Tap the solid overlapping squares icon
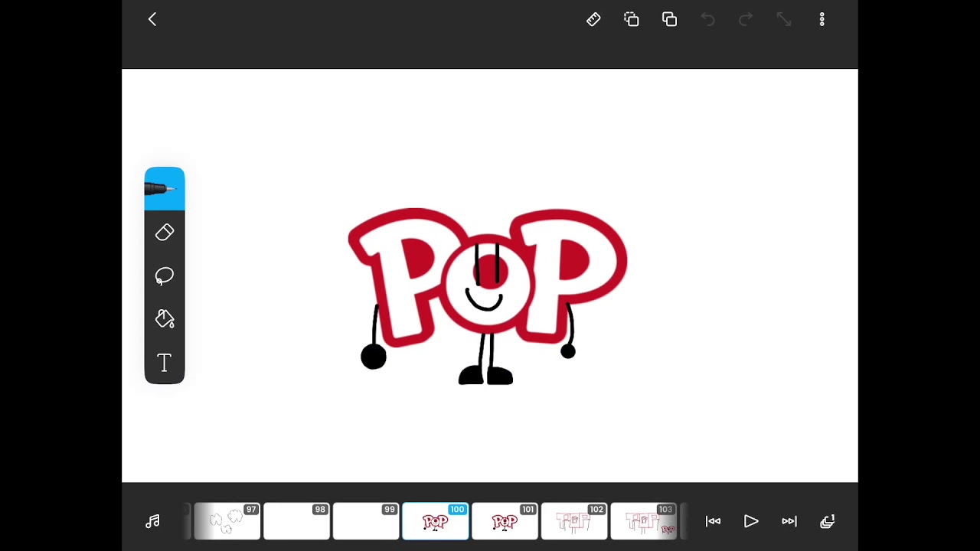 670,19
